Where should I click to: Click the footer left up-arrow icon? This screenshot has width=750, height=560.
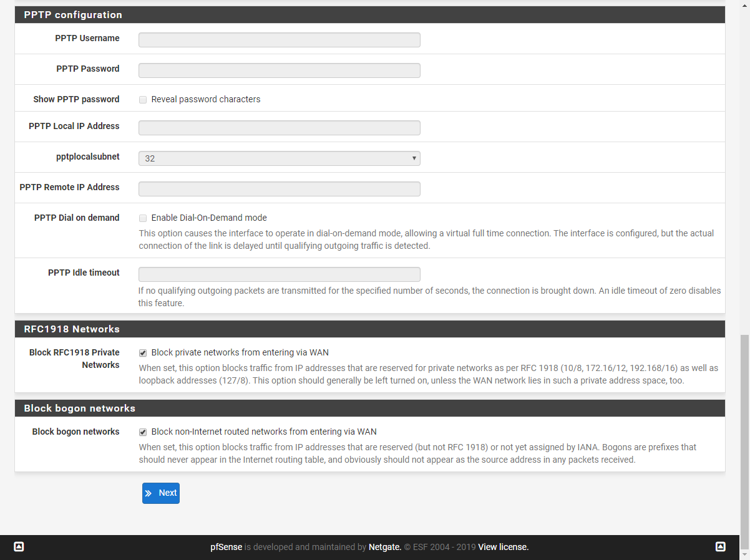(19, 547)
